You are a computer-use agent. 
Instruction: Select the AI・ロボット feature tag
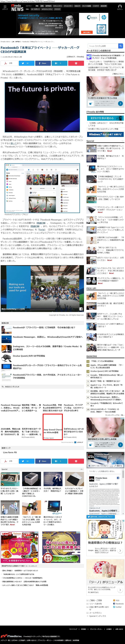point(35,9)
